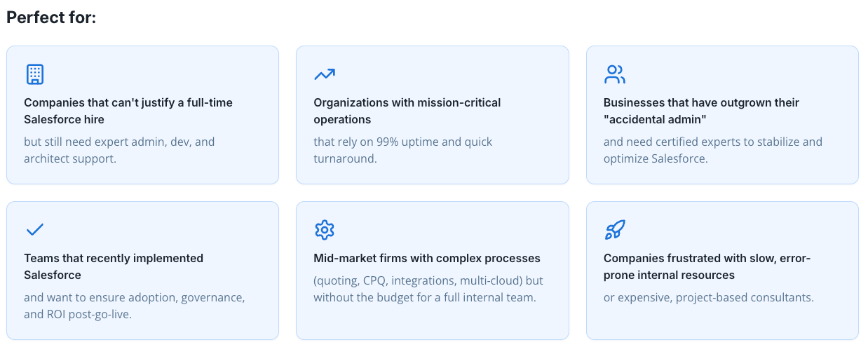This screenshot has height=361, width=868.
Task: Click 'need certified experts to stabilize' description text
Action: coord(712,142)
